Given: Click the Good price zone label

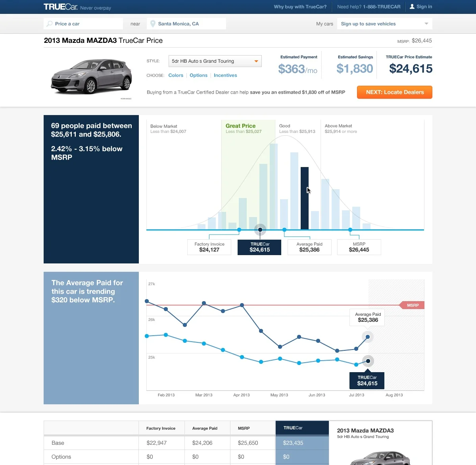Looking at the screenshot, I should click(285, 126).
